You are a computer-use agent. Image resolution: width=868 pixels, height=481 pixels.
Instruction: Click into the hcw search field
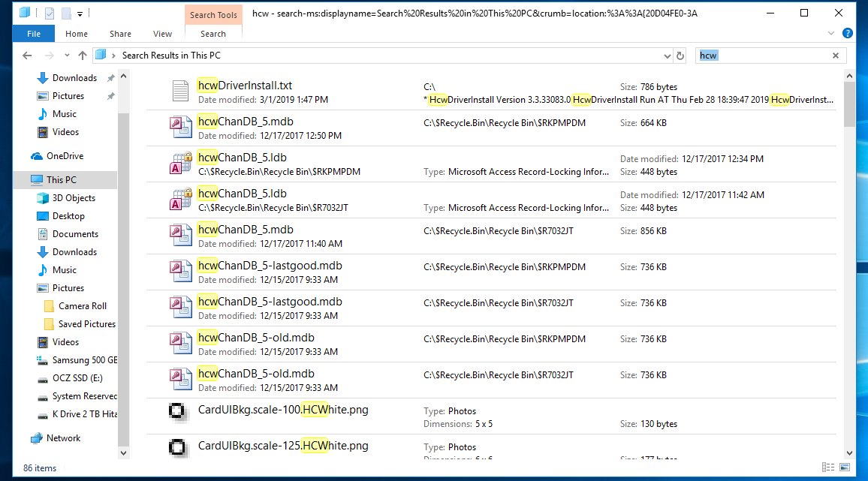763,56
